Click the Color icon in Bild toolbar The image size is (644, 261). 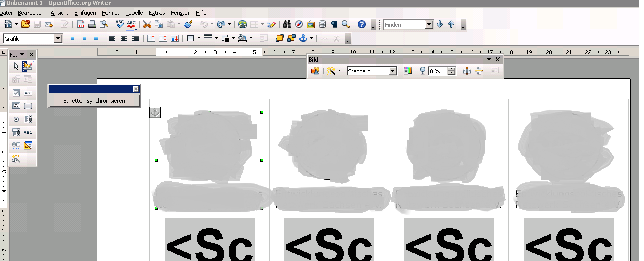pos(407,71)
